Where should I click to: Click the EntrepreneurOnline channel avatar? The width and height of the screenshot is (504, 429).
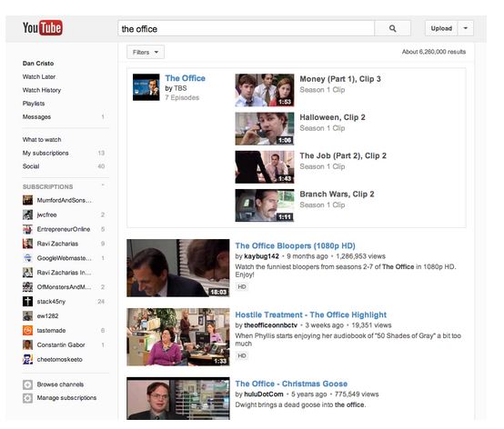click(27, 229)
